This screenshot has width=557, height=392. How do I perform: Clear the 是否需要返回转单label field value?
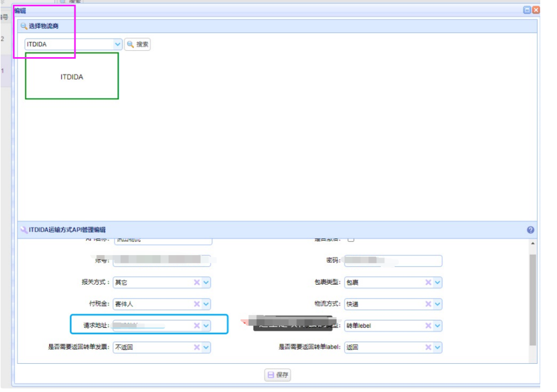click(x=428, y=347)
